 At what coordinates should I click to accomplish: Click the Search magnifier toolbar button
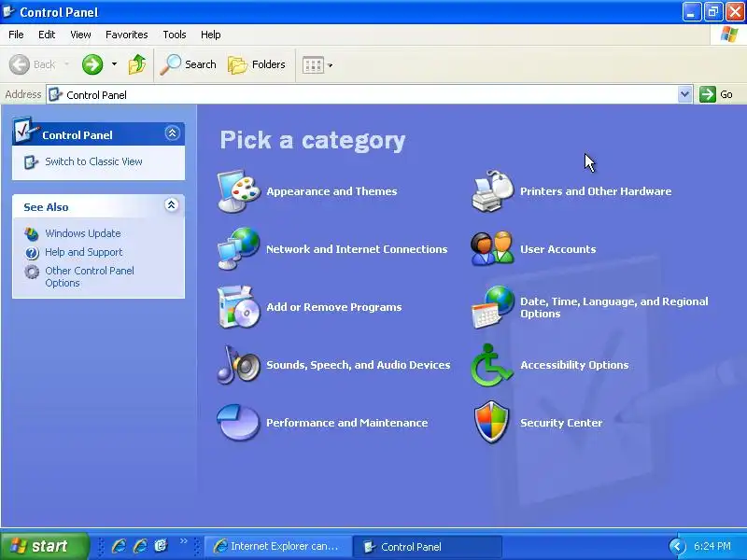click(188, 64)
